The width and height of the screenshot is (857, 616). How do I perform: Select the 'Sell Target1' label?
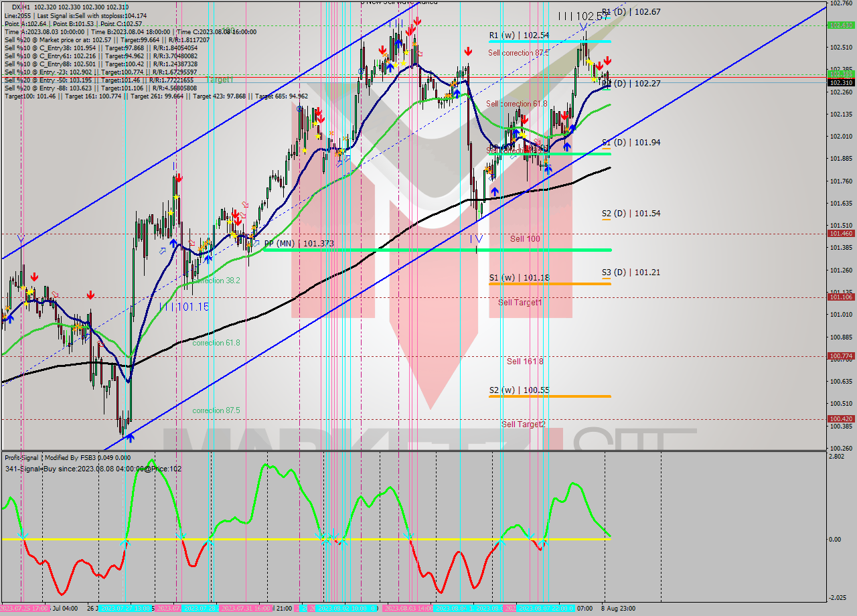[520, 303]
